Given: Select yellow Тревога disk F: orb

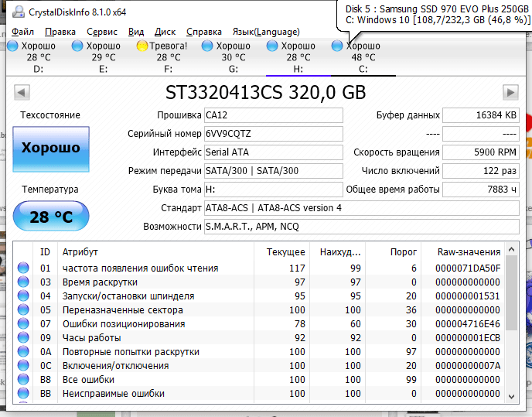Looking at the screenshot, I should [x=142, y=46].
